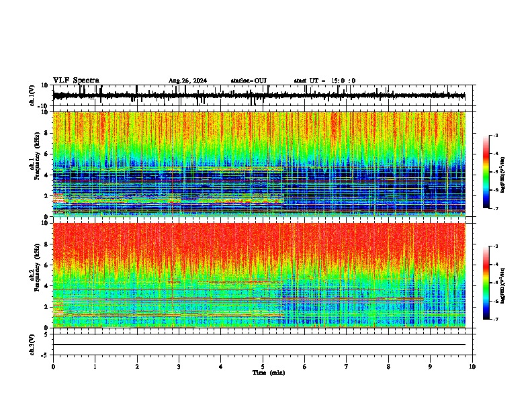Select the "start UT = 15:0 :0" text
Viewport: 532px width, 411px height.
tap(324, 81)
